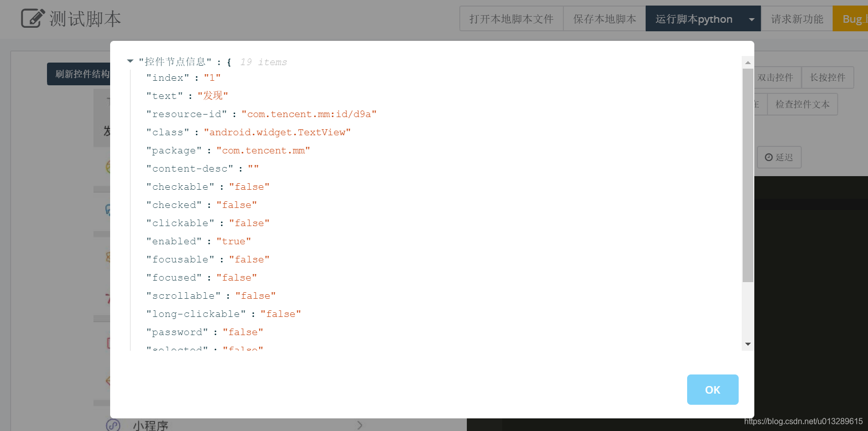Select the "enabled" : "true" row
Viewport: 868px width, 431px height.
point(199,241)
